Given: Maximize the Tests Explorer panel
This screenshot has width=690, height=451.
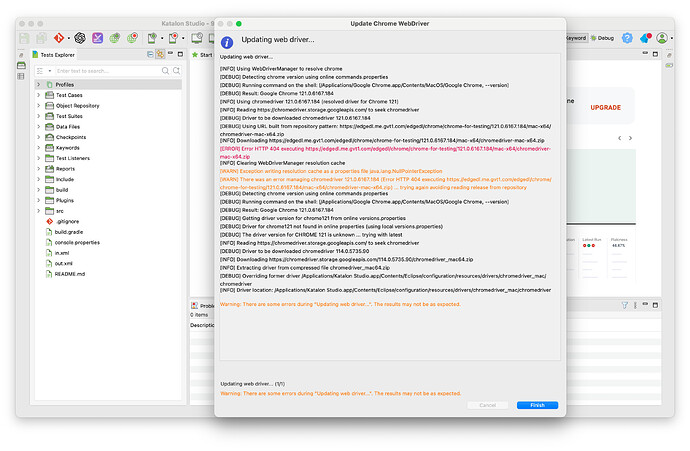Looking at the screenshot, I should [x=180, y=54].
